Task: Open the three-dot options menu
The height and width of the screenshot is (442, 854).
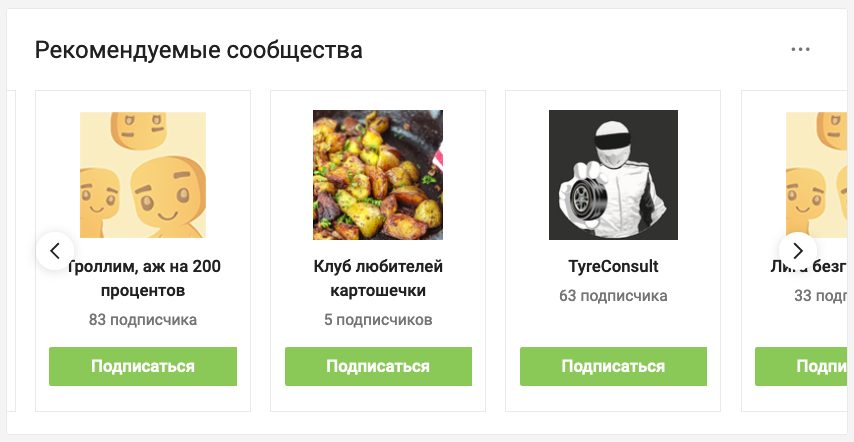Action: 800,50
